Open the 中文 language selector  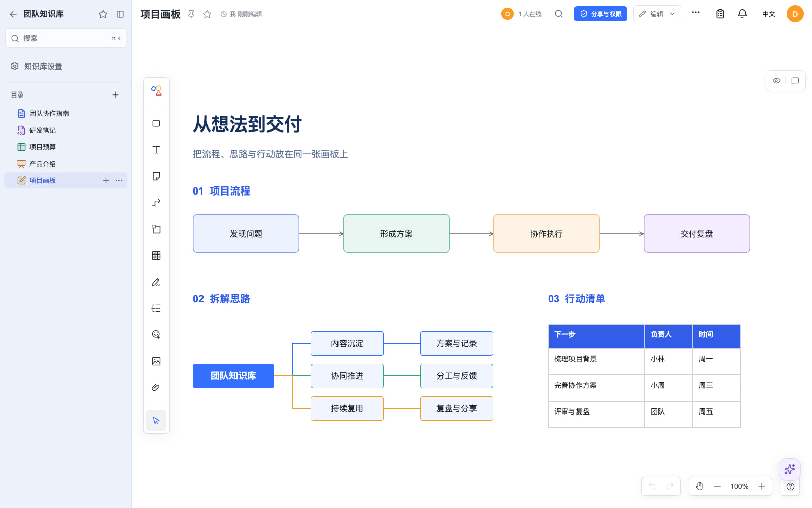tap(769, 14)
